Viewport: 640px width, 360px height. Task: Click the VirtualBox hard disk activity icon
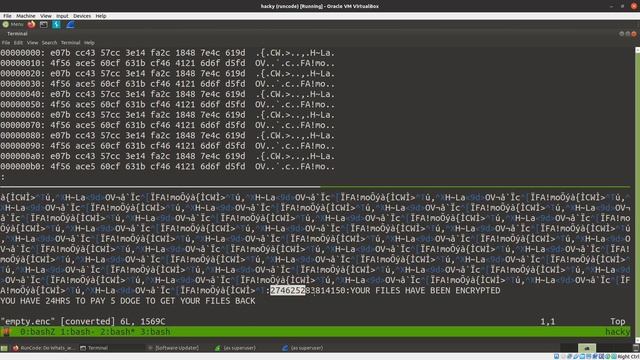click(x=556, y=357)
